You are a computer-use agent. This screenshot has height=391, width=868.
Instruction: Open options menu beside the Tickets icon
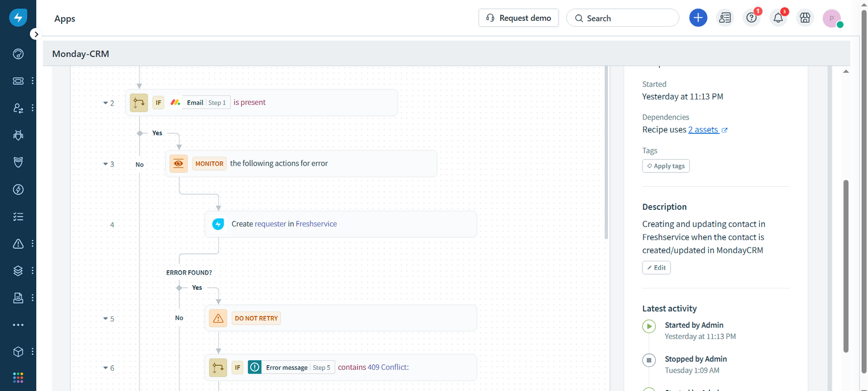coord(33,81)
